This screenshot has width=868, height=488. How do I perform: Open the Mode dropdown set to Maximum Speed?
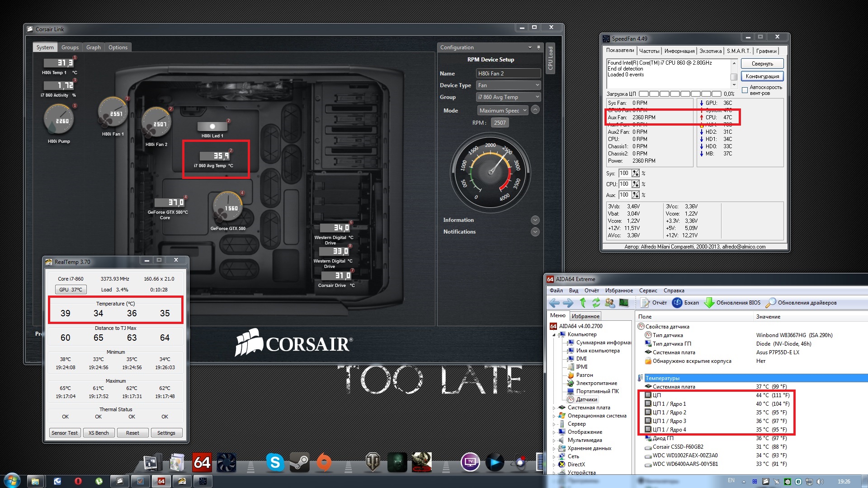pyautogui.click(x=503, y=110)
